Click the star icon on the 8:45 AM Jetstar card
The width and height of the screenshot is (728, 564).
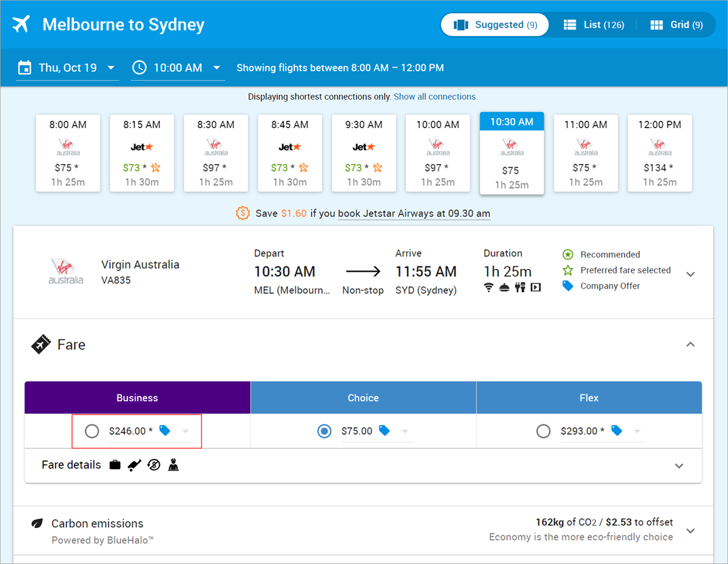(304, 167)
